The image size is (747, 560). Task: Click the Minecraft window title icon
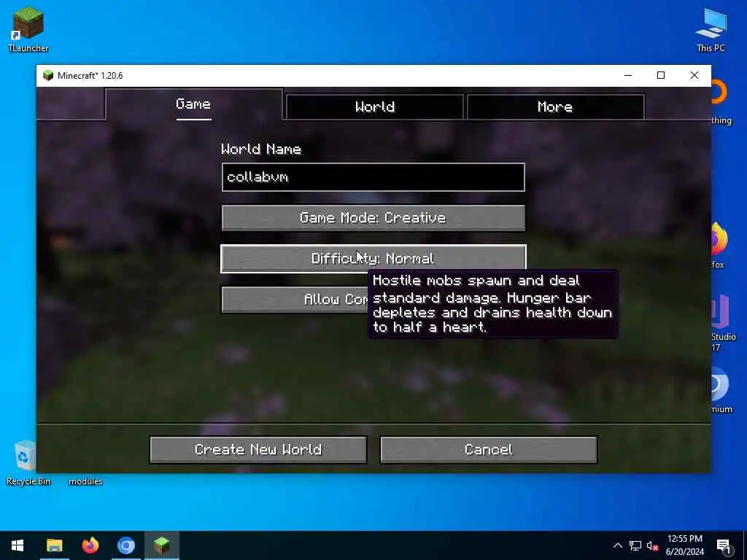[47, 75]
